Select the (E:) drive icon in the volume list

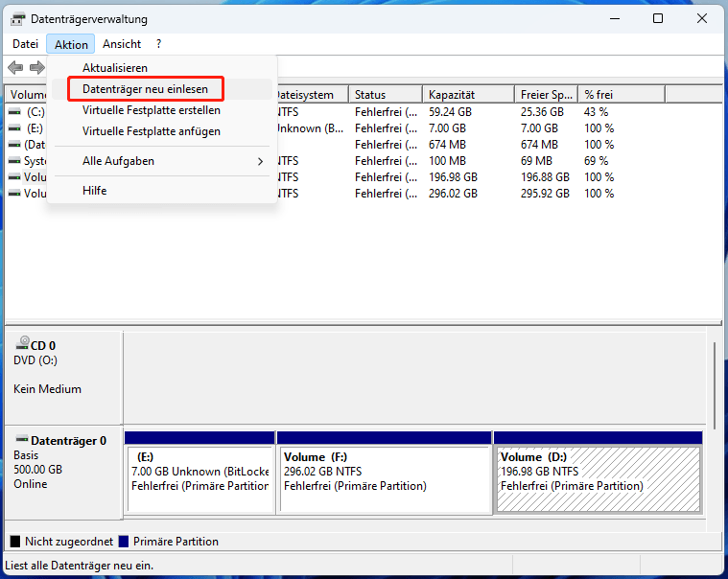click(x=14, y=128)
